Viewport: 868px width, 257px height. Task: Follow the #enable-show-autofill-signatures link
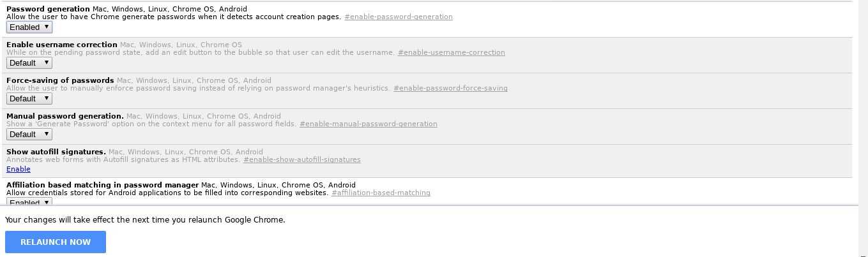tap(302, 159)
